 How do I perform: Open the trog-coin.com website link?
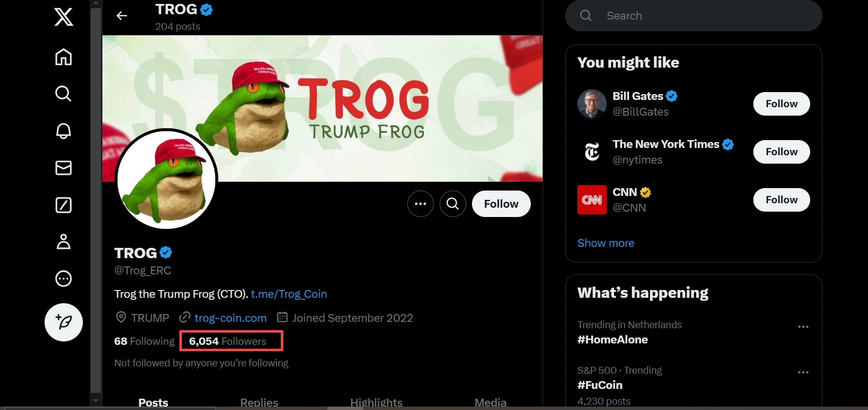coord(230,318)
